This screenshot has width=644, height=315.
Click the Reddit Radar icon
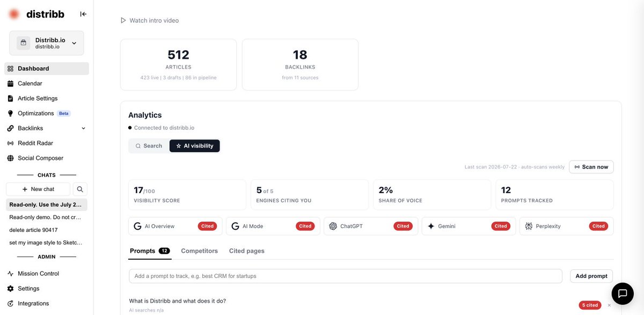10,143
